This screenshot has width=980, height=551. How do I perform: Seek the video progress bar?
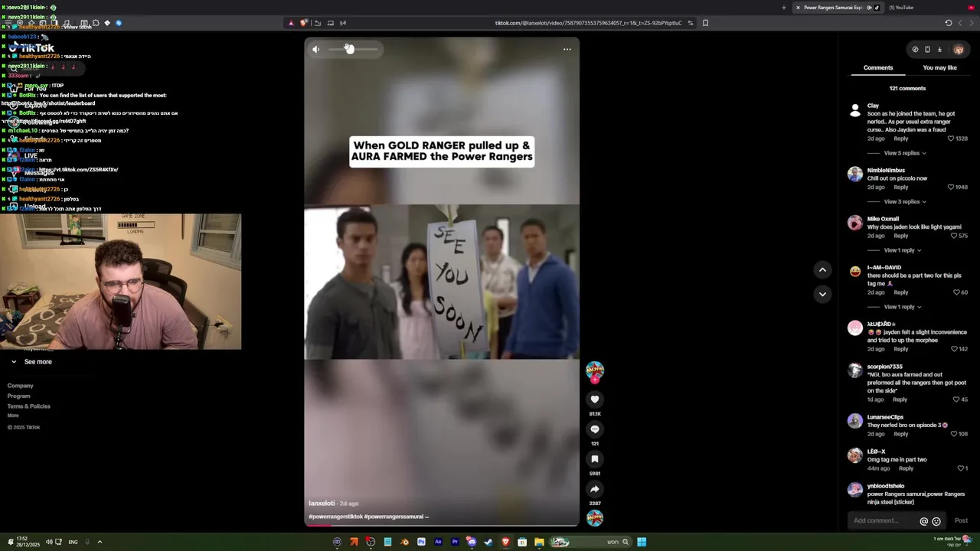[x=442, y=525]
